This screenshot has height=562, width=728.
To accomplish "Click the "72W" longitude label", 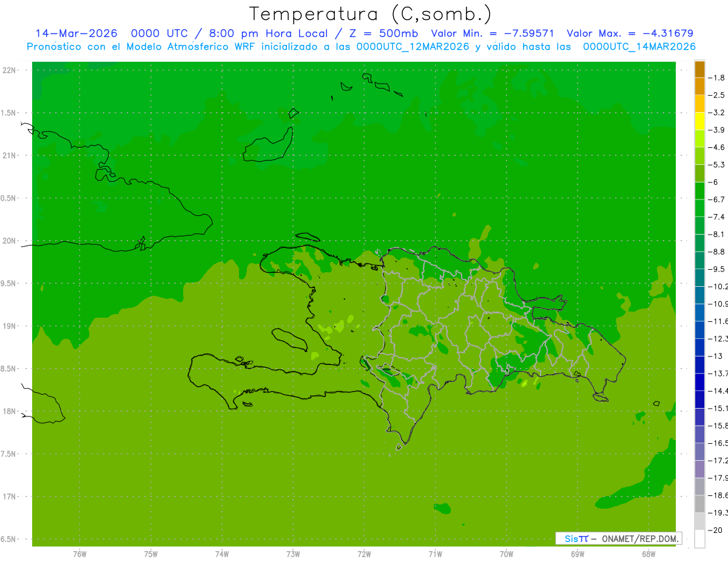I will pyautogui.click(x=365, y=554).
